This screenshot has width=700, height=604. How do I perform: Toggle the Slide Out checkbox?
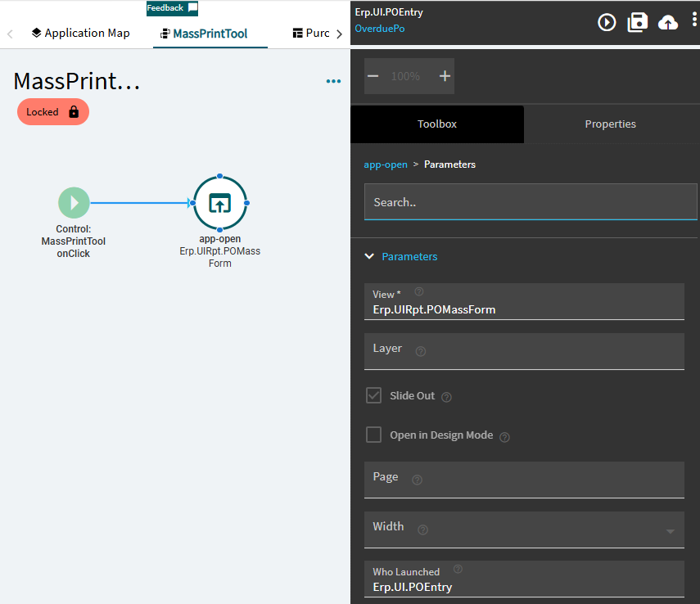tap(373, 395)
